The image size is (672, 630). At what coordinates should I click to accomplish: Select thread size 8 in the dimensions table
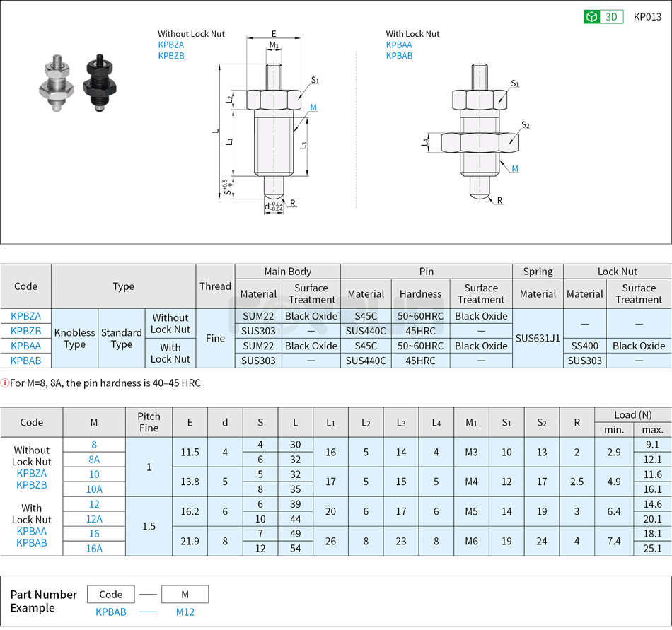[93, 445]
